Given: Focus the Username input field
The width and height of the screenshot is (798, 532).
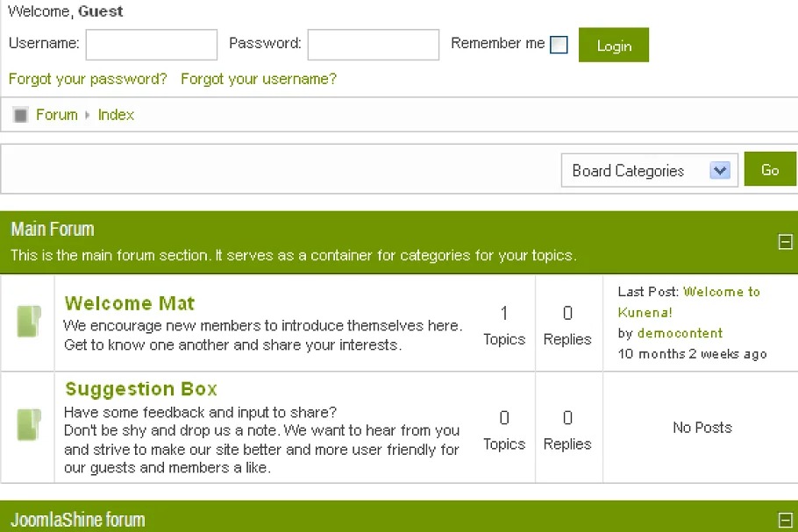Looking at the screenshot, I should pyautogui.click(x=151, y=45).
